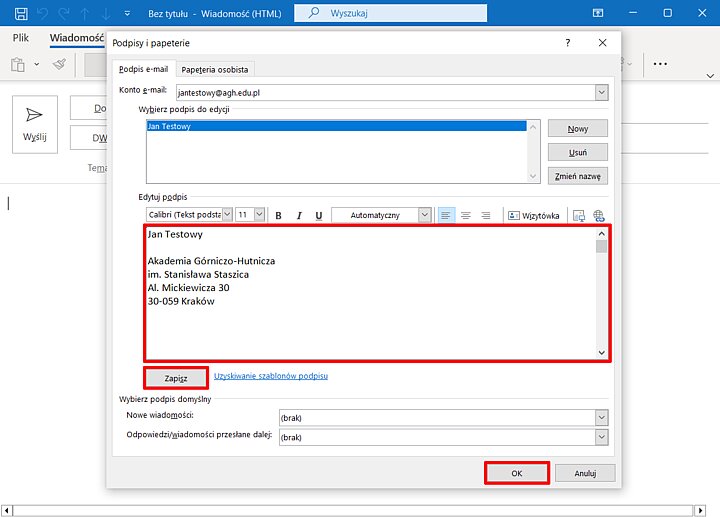Click signature list scroll up arrow

533,127
